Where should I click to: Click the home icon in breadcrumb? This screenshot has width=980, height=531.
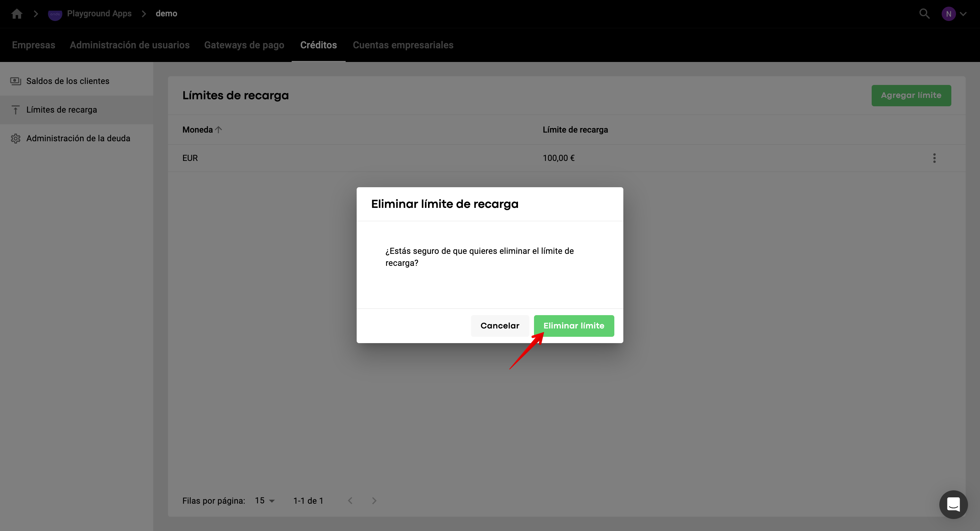coord(17,14)
